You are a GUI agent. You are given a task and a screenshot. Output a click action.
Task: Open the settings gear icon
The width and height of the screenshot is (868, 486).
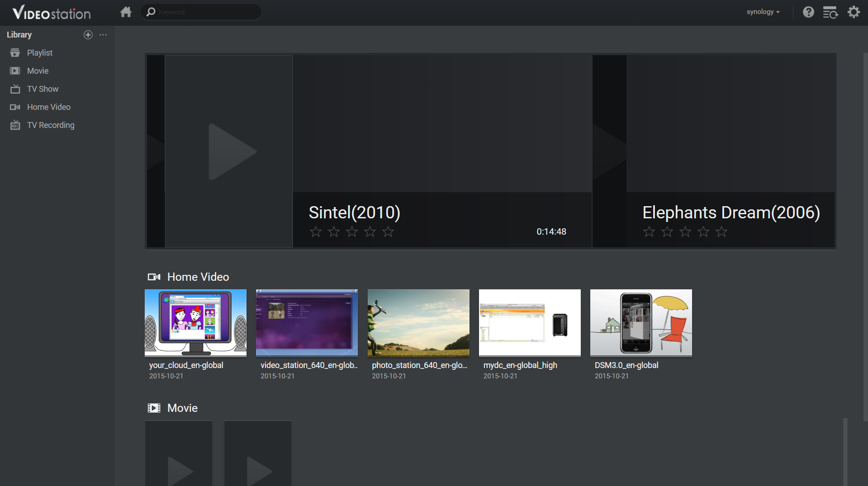(854, 12)
